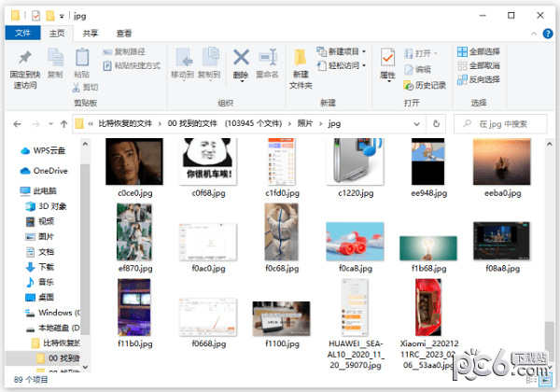
Task: Click the title bar Properties checkmark icon
Action: 35,16
